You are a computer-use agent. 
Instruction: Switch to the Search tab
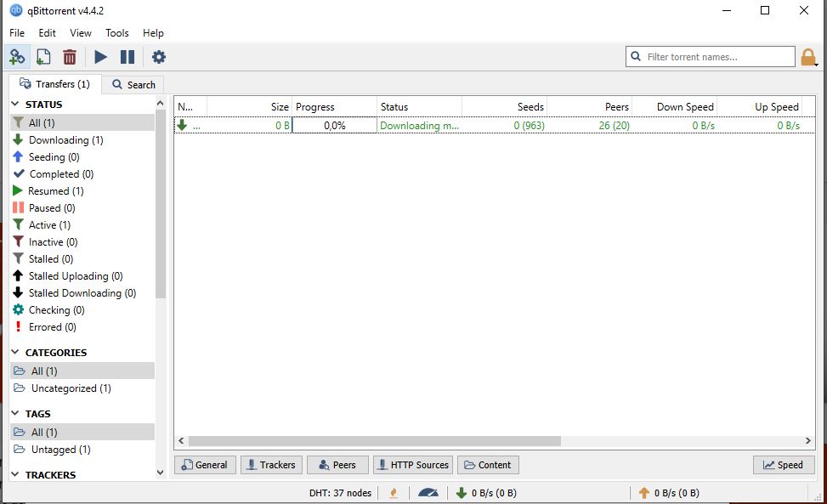[x=133, y=85]
